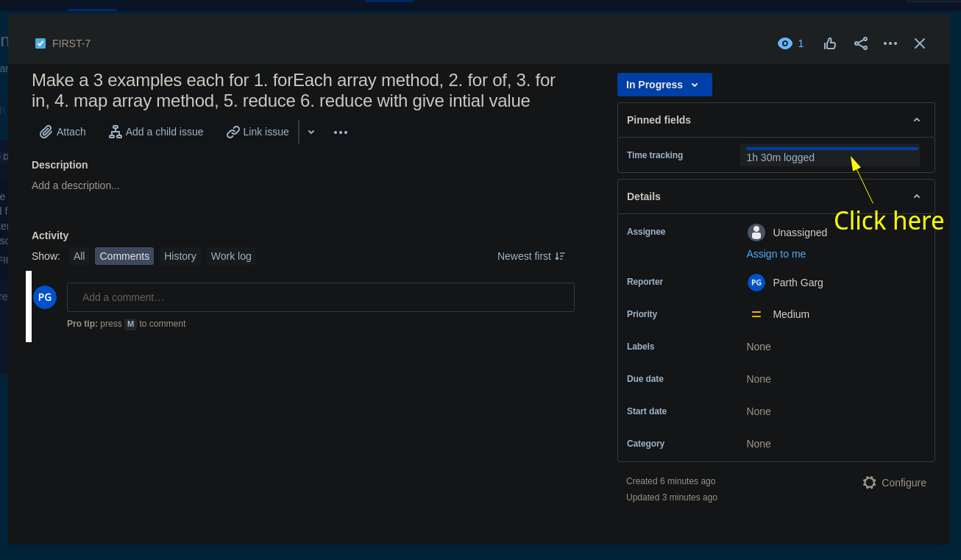Click the Unassigned assignee field

pyautogui.click(x=787, y=233)
